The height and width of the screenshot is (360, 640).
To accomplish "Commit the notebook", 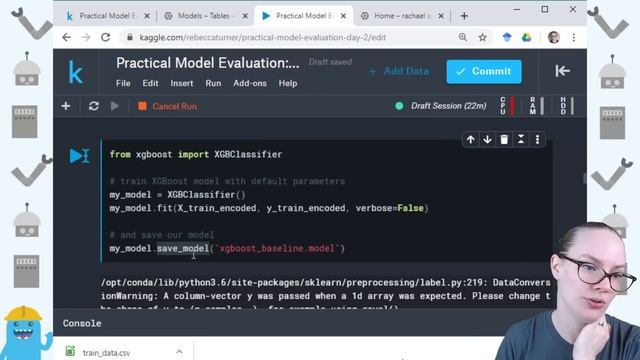I will (484, 71).
